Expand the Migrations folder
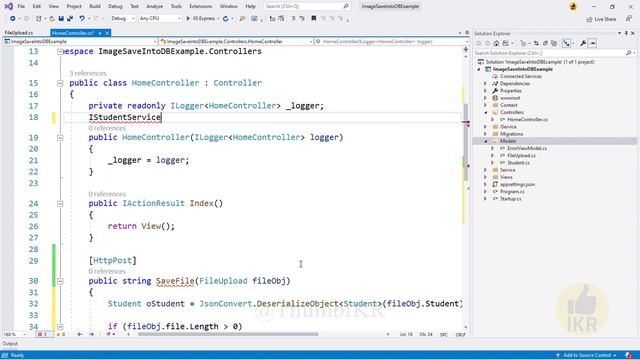Image resolution: width=640 pixels, height=360 pixels. coord(486,134)
